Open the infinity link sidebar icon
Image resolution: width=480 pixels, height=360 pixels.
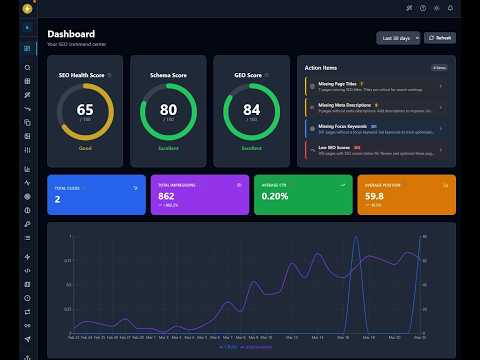(27, 325)
